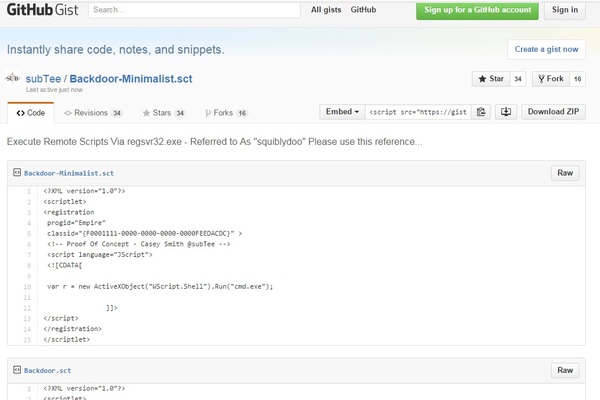Viewport: 600px width, 400px height.
Task: Click the Download ZIP button
Action: coord(553,112)
